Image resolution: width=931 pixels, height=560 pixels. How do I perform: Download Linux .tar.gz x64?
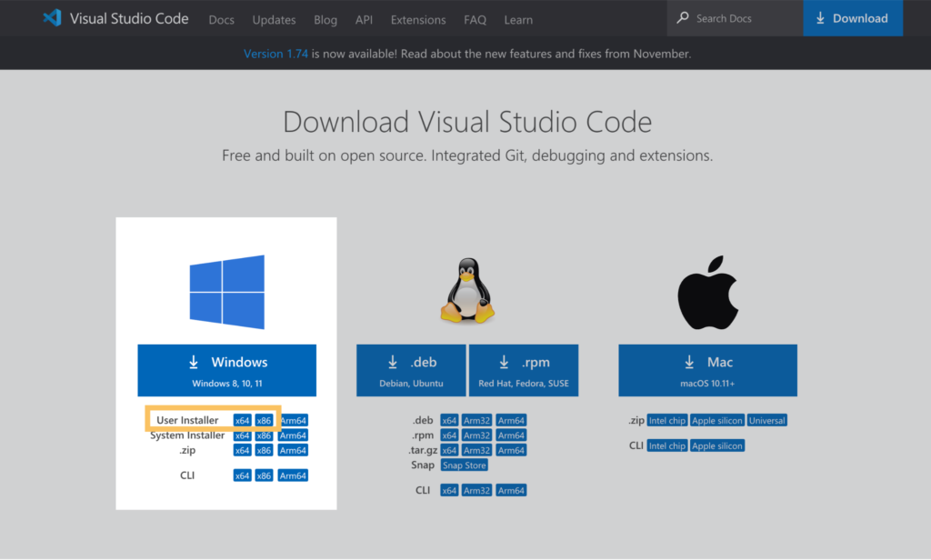449,450
